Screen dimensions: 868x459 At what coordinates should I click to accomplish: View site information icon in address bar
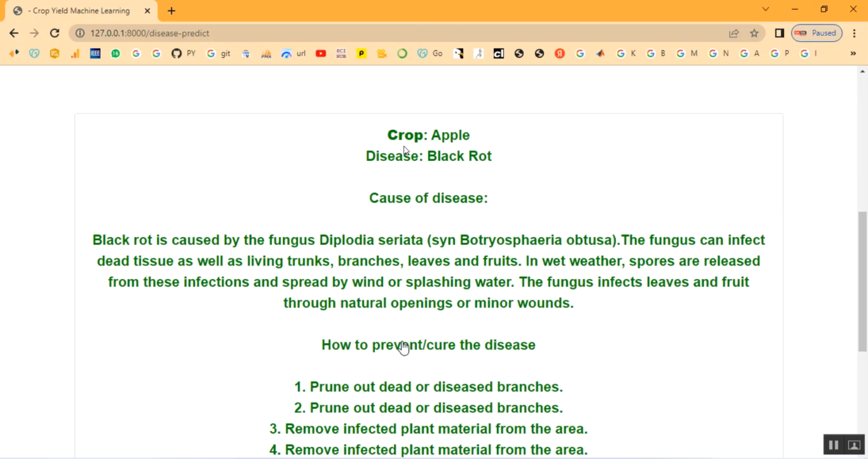[x=80, y=33]
